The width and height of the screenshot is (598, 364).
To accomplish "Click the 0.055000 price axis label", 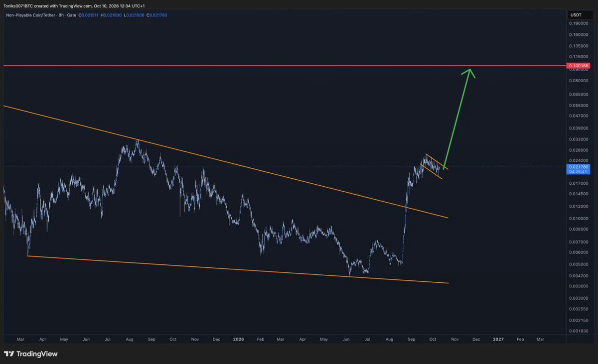I will (x=579, y=106).
